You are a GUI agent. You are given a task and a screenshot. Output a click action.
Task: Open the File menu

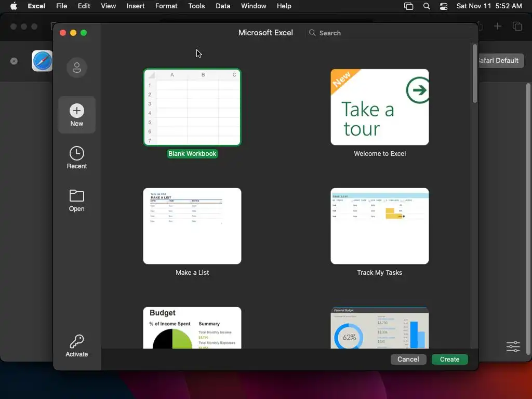(61, 6)
